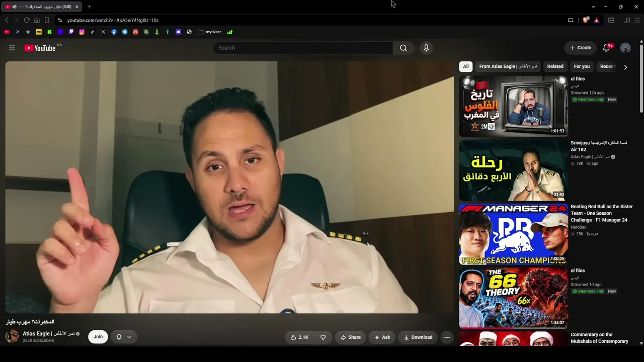Open the playlist music note icon
This screenshot has width=644, height=362.
(x=627, y=20)
